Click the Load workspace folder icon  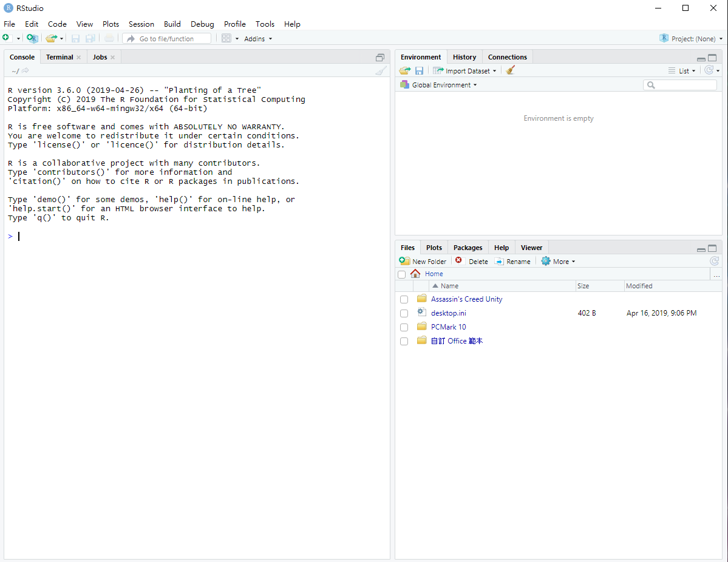(405, 70)
